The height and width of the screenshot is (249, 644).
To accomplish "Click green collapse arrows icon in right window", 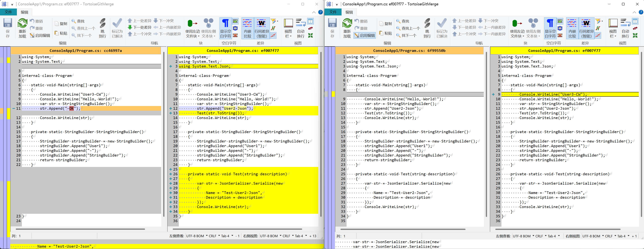I will pos(635,35).
